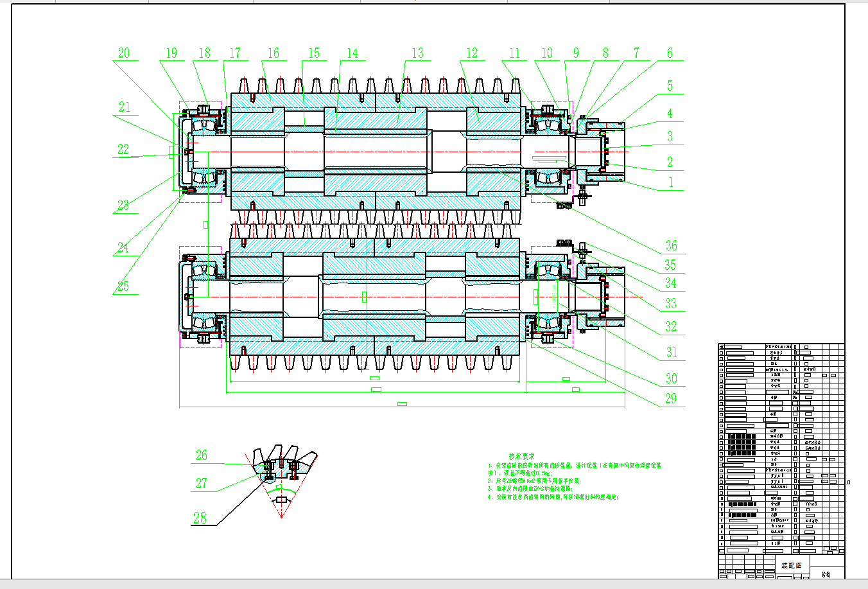Select detail view callout number 27
This screenshot has width=868, height=589.
pos(202,483)
